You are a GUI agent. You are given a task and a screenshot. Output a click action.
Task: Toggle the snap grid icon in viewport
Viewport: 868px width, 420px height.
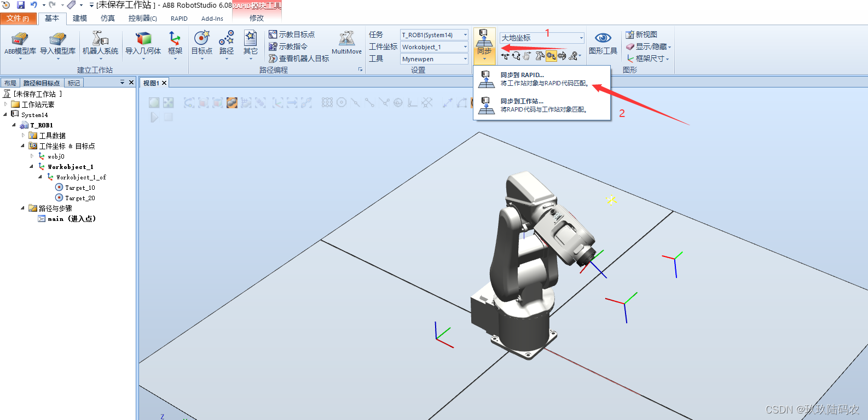pyautogui.click(x=327, y=102)
